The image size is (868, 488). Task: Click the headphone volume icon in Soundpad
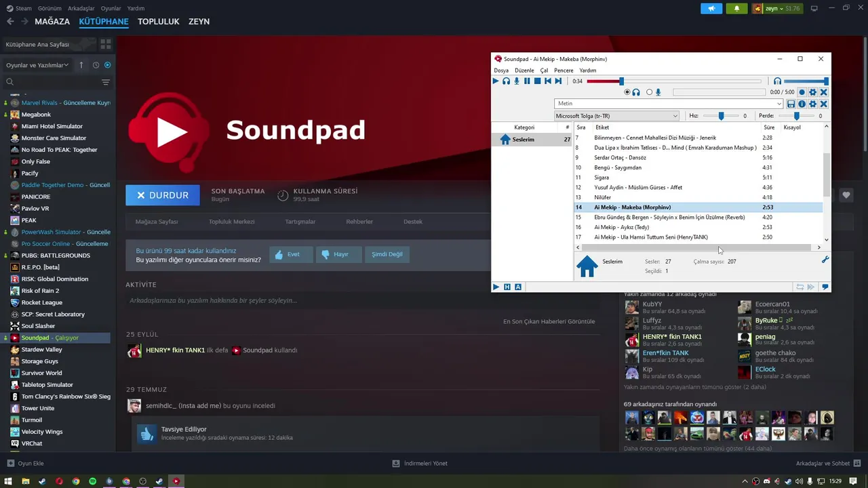click(778, 81)
